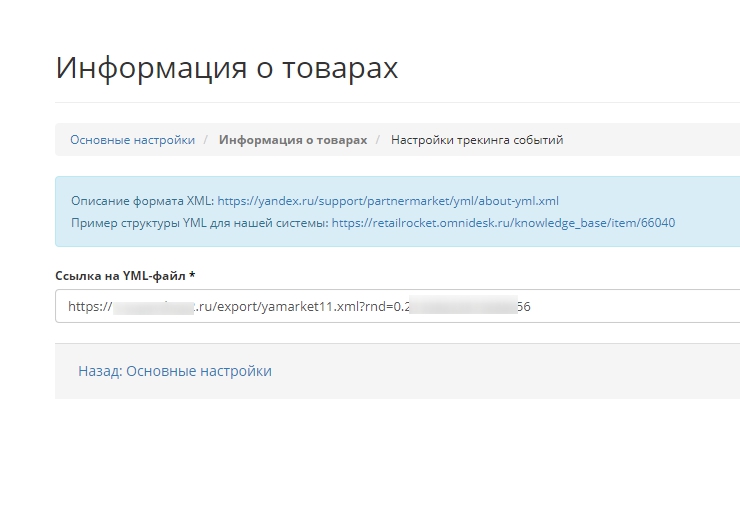Select the 'Информация о товарах' breadcrumb item
740x513 pixels.
point(293,140)
